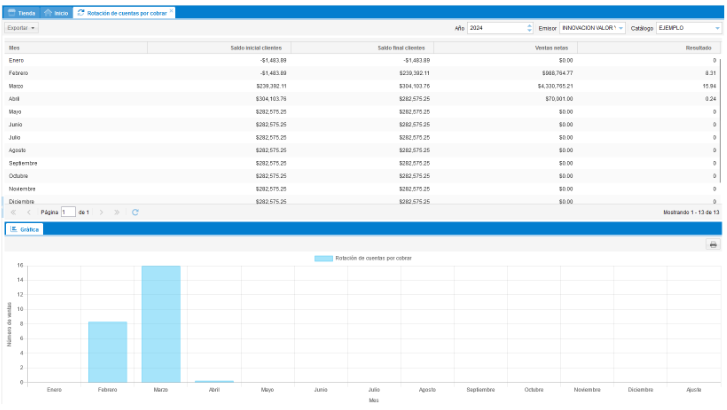Click the Marzo bar in chart

tap(161, 323)
